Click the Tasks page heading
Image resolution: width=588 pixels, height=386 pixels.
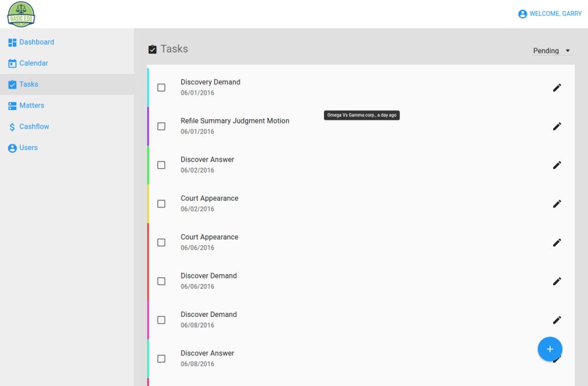[174, 49]
